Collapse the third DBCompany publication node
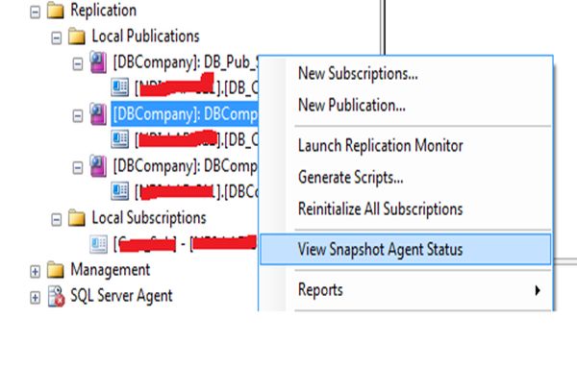The image size is (577, 392). pyautogui.click(x=78, y=168)
